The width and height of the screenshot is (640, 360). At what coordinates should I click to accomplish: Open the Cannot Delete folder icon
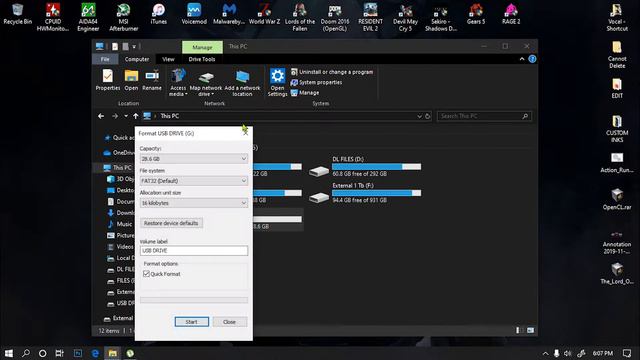[x=617, y=54]
